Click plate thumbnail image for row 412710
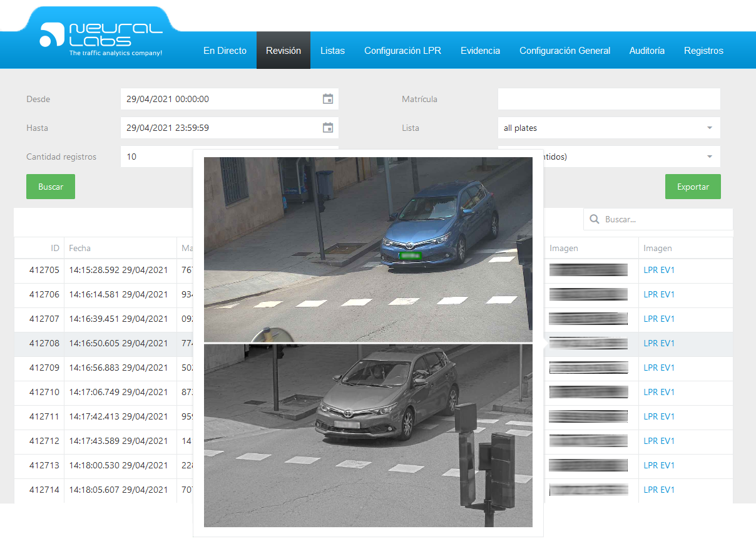The width and height of the screenshot is (756, 546). 588,392
